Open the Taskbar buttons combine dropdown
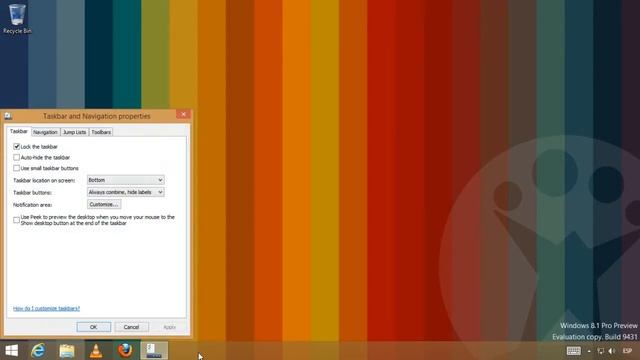 125,192
